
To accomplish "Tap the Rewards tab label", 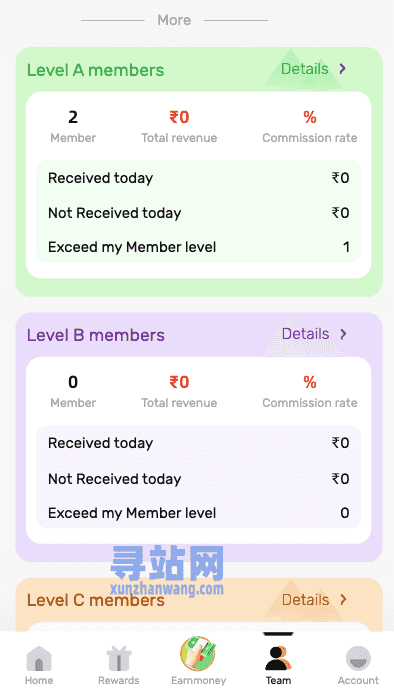I will [119, 680].
